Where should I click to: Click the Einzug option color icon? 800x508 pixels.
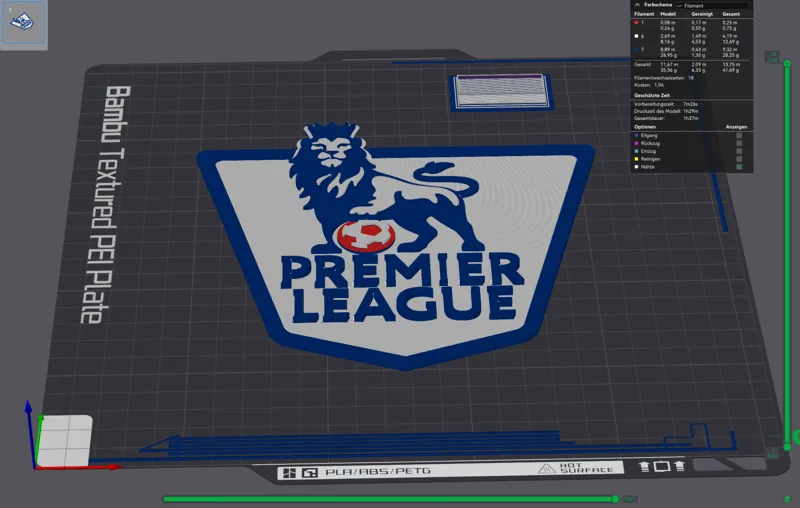click(636, 151)
